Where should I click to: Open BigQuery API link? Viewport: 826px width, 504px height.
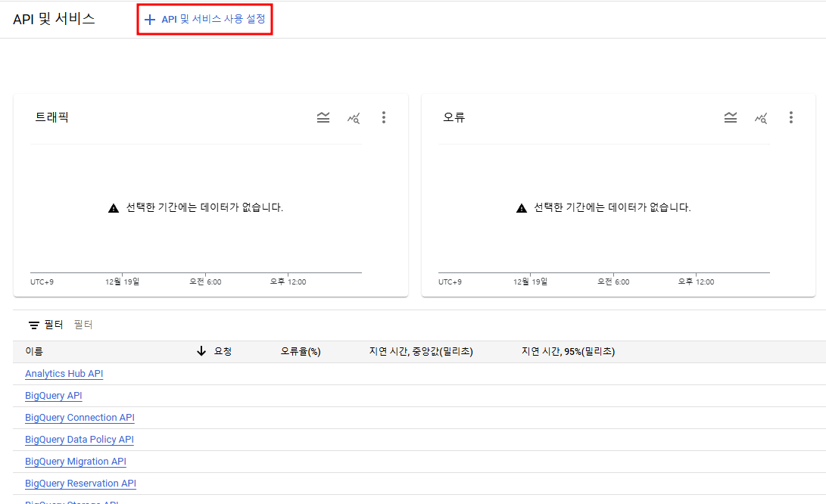[54, 396]
